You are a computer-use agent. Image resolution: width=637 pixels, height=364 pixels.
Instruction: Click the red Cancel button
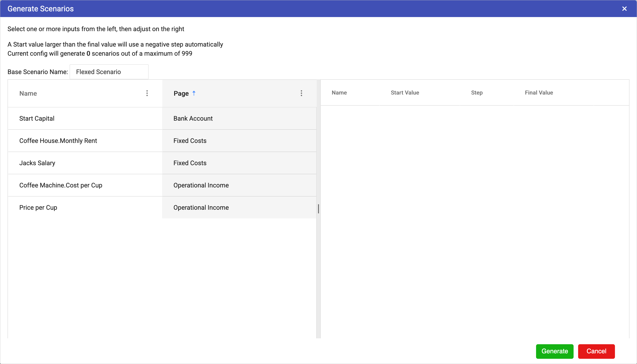[x=596, y=351]
